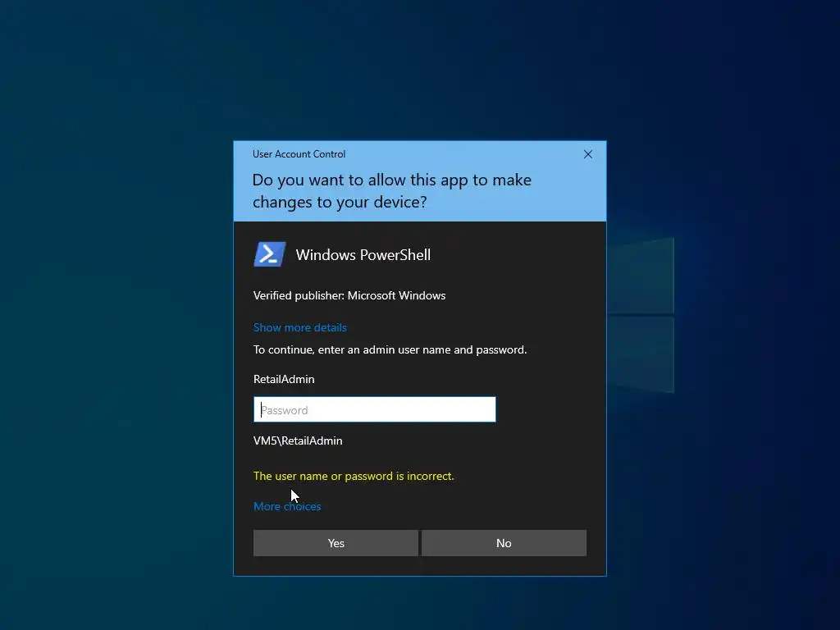Screen dimensions: 840x630
Task: Click the incorrect password error message
Action: coord(354,477)
